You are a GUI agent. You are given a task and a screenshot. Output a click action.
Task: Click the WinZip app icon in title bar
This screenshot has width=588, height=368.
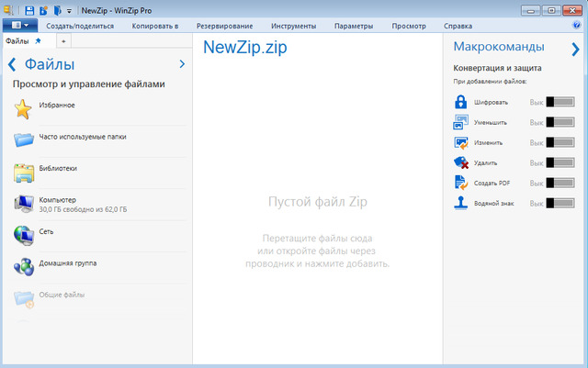click(8, 10)
